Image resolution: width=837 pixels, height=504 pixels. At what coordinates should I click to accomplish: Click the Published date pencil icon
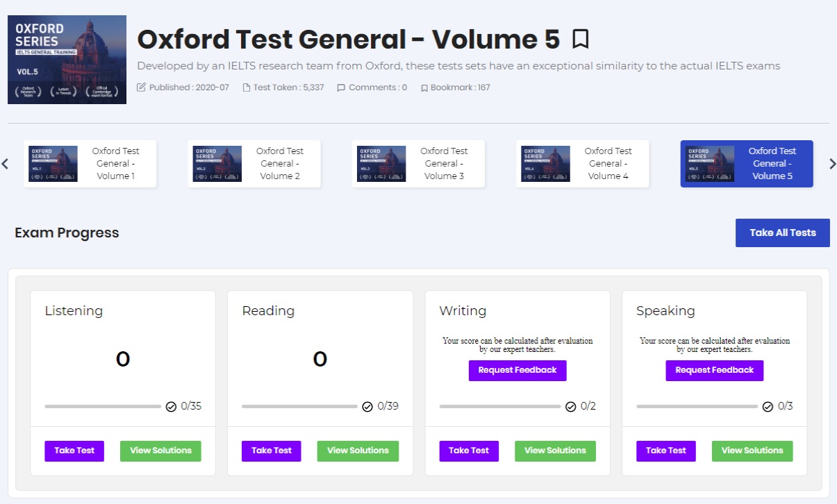tap(142, 87)
